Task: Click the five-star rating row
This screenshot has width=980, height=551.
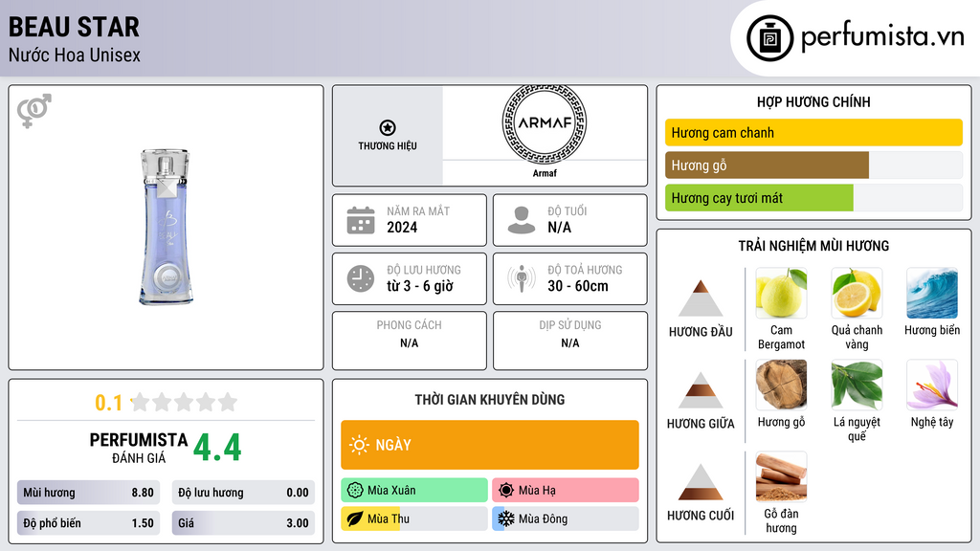Action: [183, 402]
